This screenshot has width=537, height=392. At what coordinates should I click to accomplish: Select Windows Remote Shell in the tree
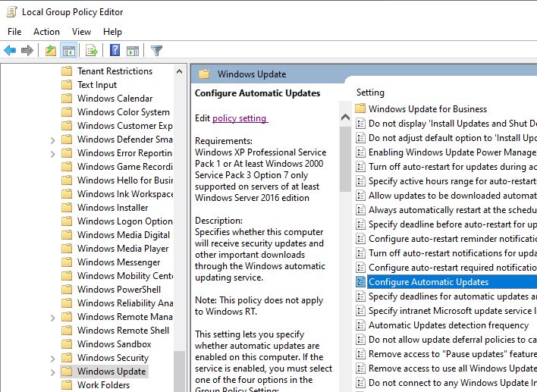click(x=123, y=331)
